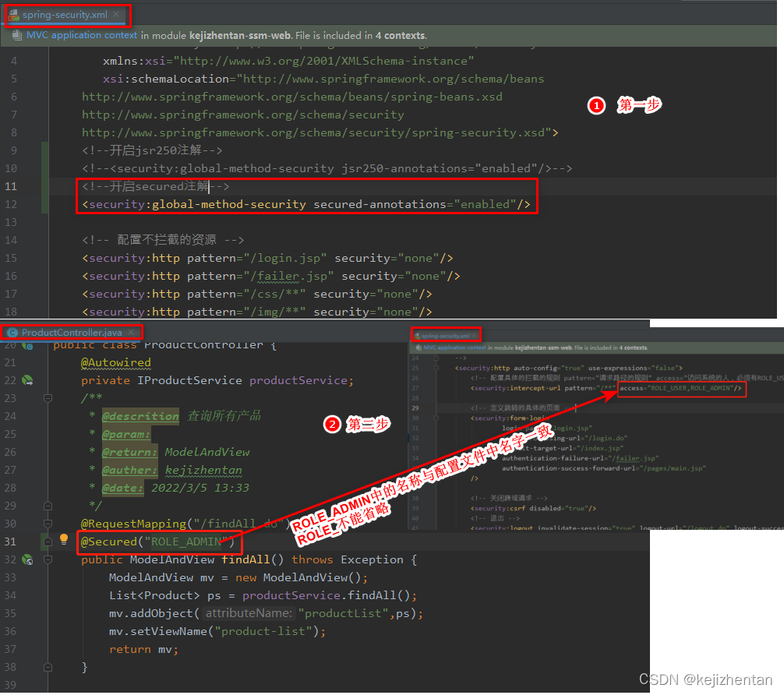The image size is (784, 695).
Task: Click attributeName hint in addObject call
Action: tap(249, 613)
